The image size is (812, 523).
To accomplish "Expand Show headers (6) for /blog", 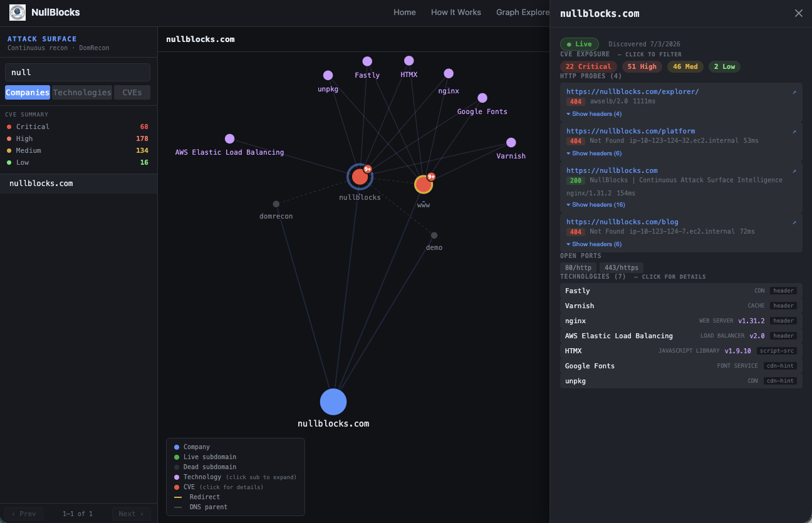I will pyautogui.click(x=594, y=244).
